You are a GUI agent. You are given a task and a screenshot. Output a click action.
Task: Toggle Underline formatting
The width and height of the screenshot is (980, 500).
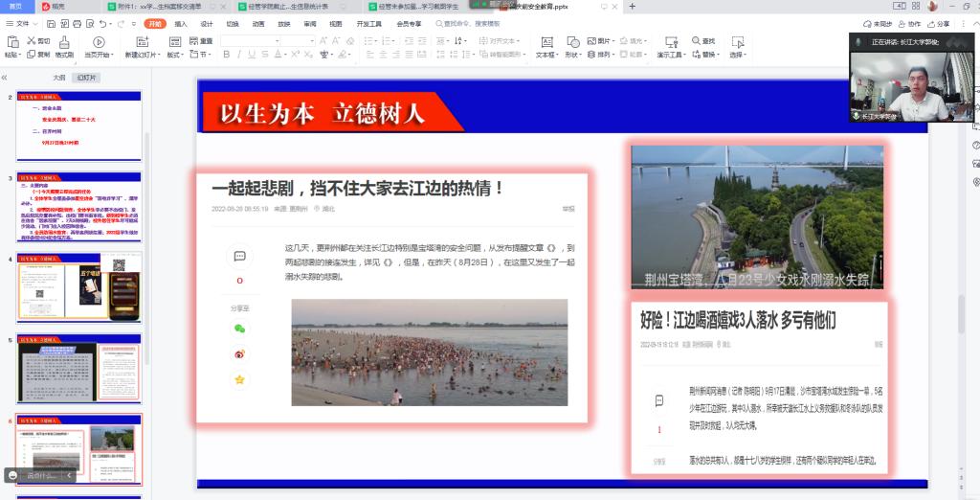coord(253,55)
